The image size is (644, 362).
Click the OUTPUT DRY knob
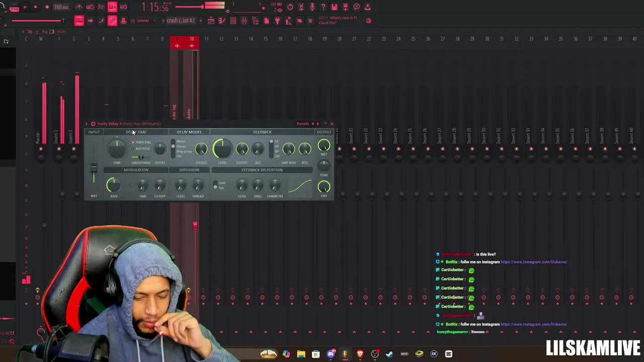tap(324, 187)
